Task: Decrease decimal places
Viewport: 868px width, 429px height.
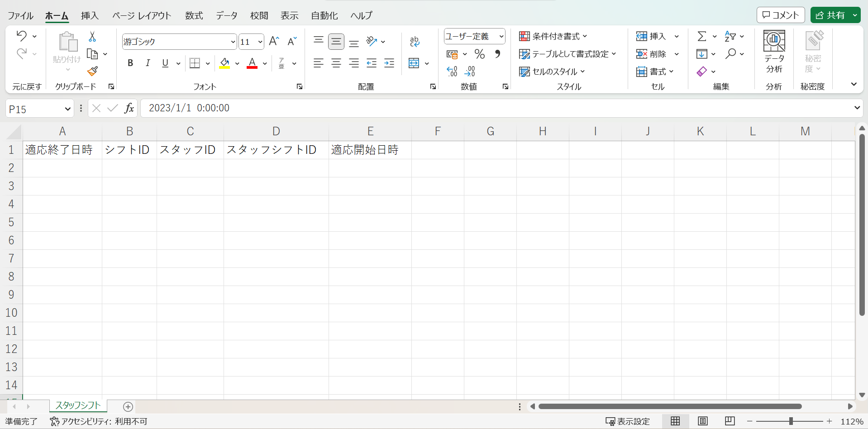Action: 470,71
